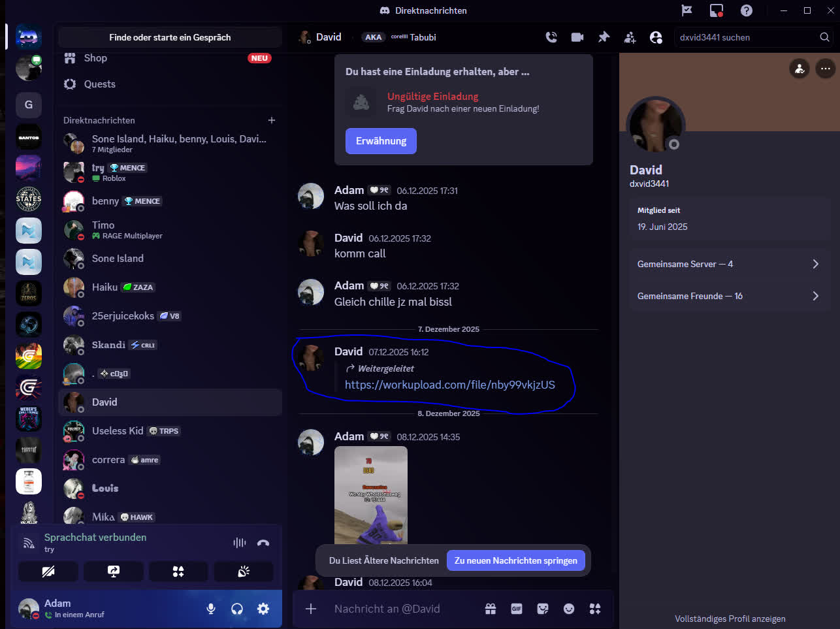Hang up the current call

tap(263, 543)
